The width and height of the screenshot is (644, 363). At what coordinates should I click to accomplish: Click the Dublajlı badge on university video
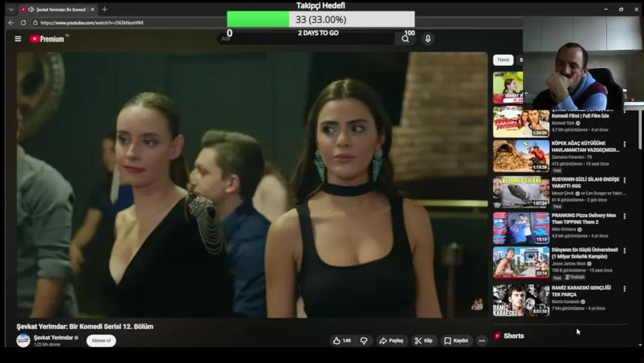[574, 277]
